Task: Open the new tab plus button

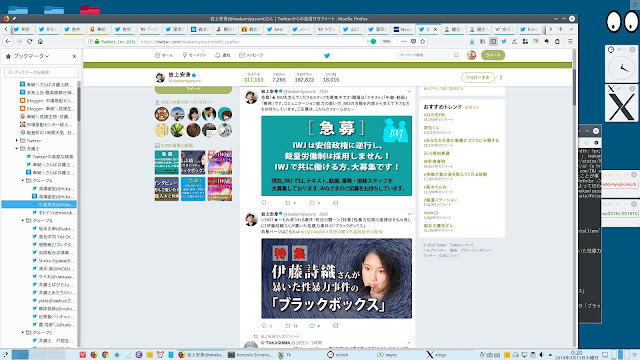Action: [560, 29]
